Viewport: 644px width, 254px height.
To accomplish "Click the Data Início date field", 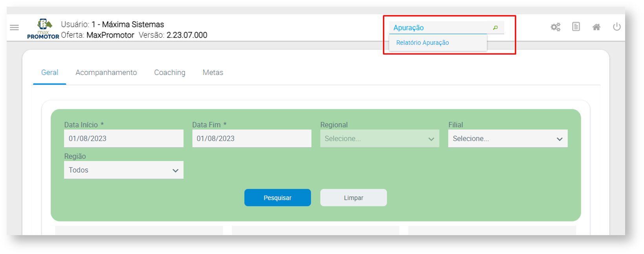I will (x=123, y=139).
